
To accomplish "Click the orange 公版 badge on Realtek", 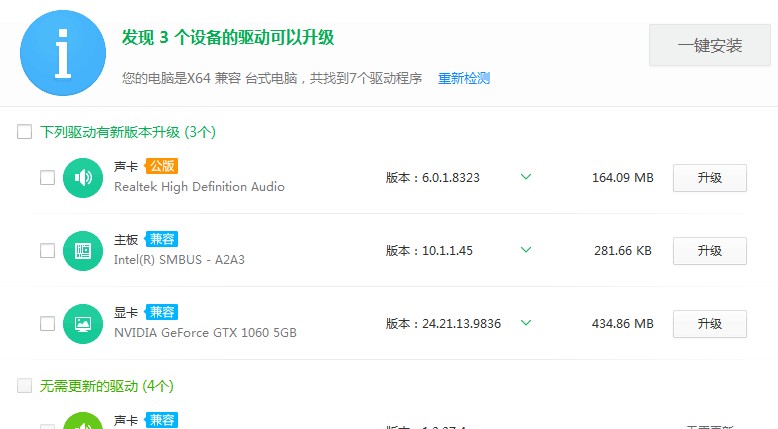I will (161, 166).
